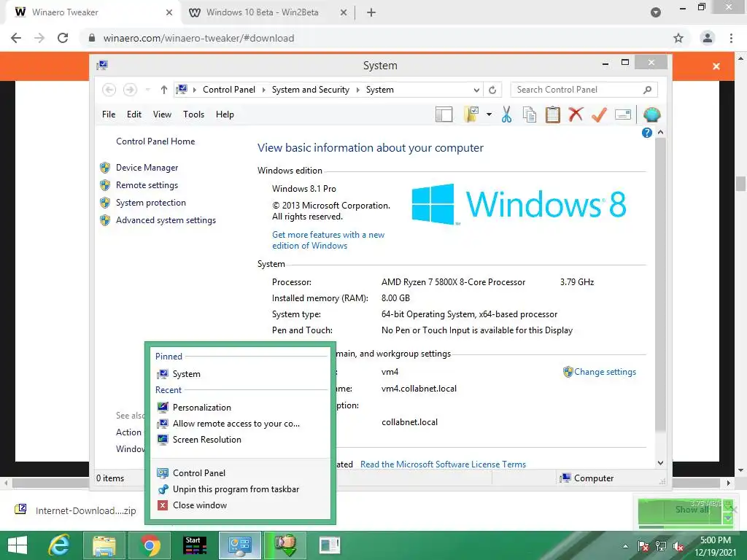Click the Paste clipboard toolbar icon
The width and height of the screenshot is (747, 560).
pos(553,114)
